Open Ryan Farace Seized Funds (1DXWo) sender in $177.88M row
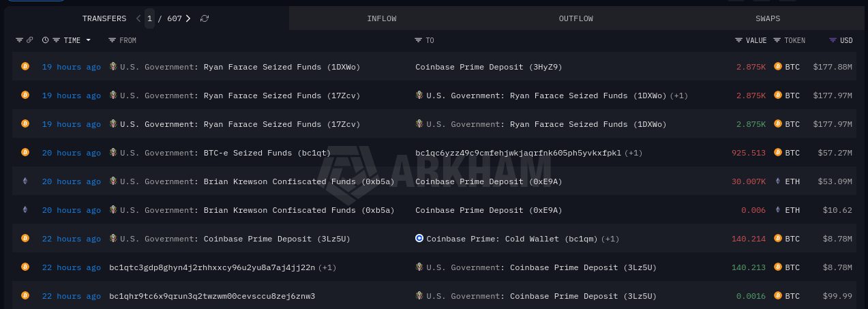Viewport: 868px width, 309px height. point(282,67)
